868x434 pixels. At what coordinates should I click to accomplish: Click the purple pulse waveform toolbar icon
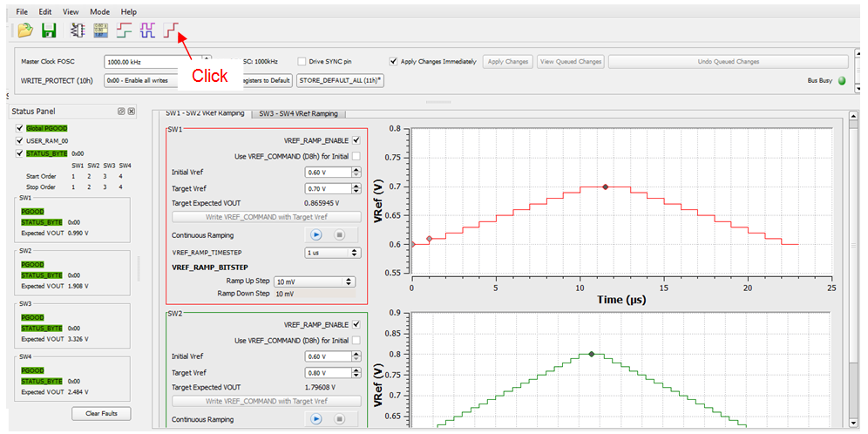(x=149, y=30)
